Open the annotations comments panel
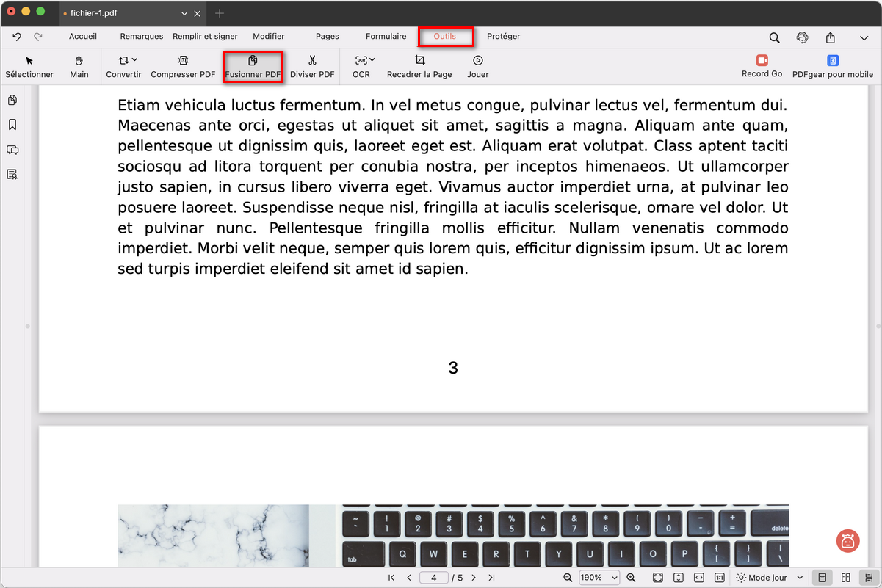Viewport: 882px width, 588px height. click(x=12, y=150)
